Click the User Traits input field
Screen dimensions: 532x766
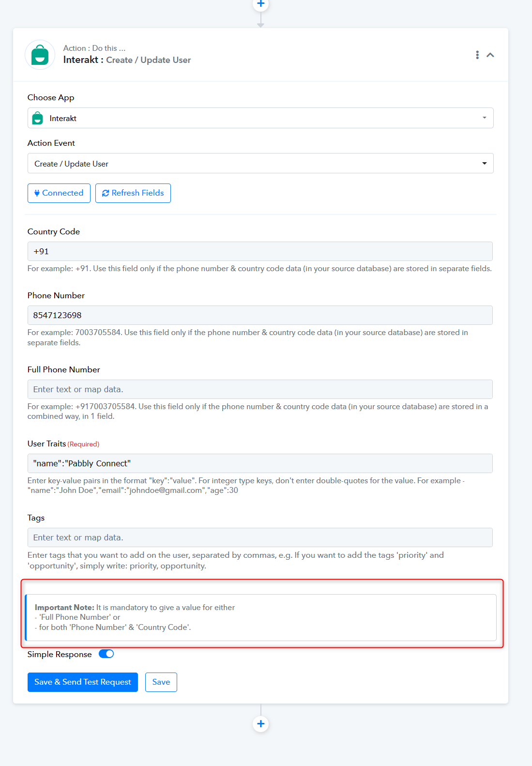coord(260,463)
